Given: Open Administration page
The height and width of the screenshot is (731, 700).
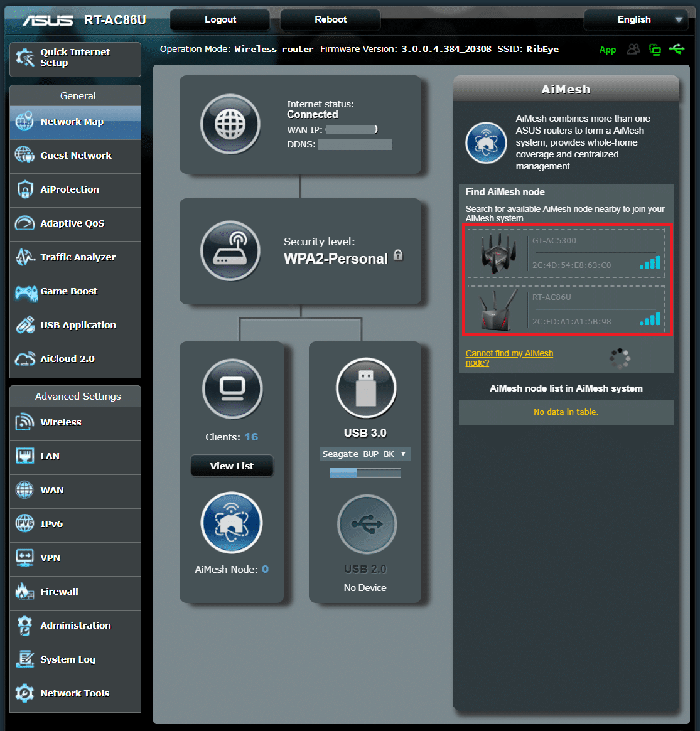Looking at the screenshot, I should (x=75, y=626).
